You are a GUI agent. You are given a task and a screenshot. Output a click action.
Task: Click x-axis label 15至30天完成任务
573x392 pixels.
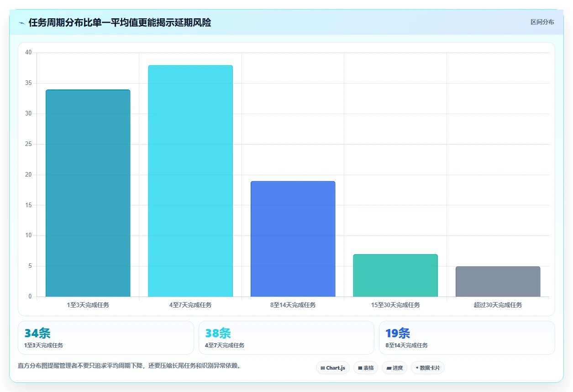[395, 305]
